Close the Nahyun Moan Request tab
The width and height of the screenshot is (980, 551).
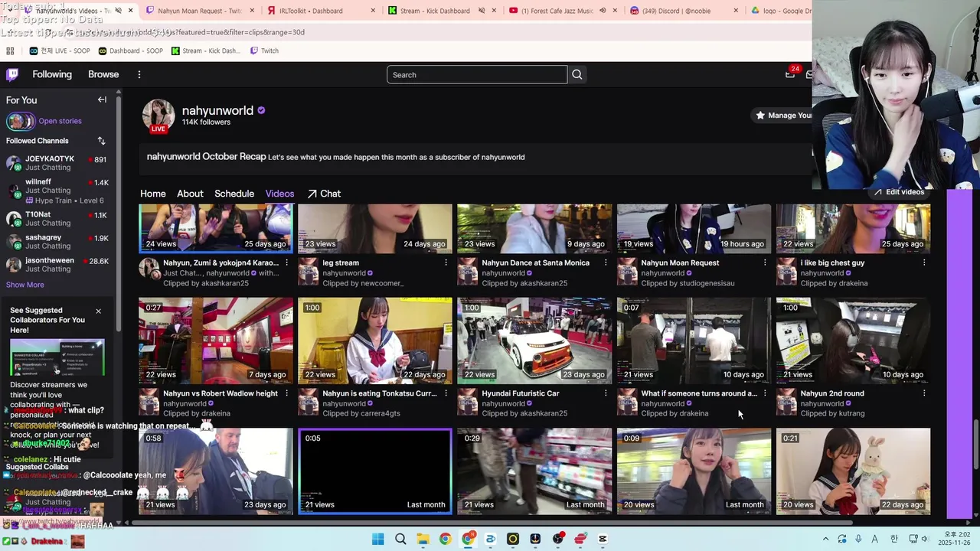coord(252,11)
